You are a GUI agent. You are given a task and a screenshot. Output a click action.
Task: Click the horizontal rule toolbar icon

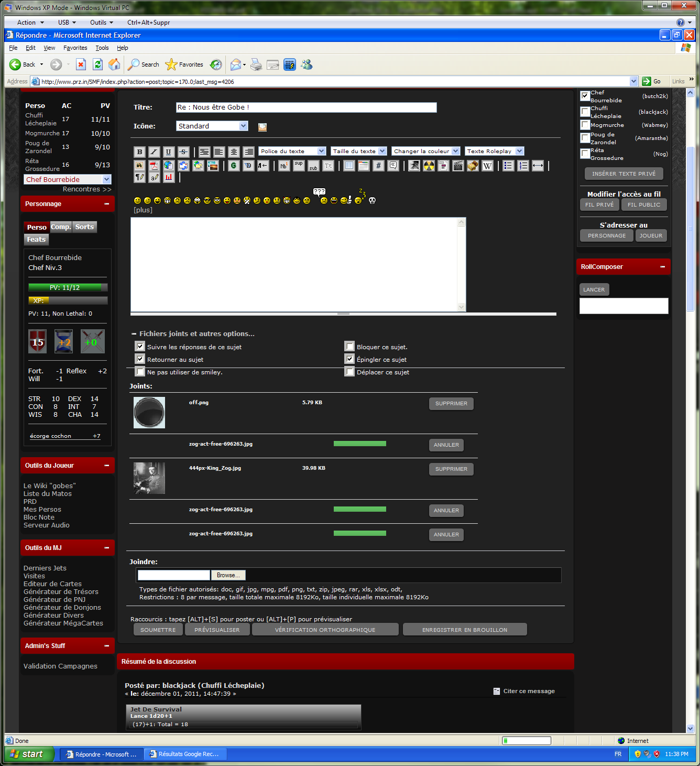tap(538, 166)
